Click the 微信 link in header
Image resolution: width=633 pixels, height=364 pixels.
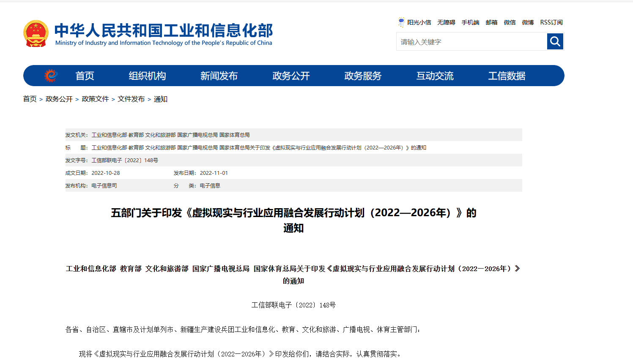click(510, 22)
